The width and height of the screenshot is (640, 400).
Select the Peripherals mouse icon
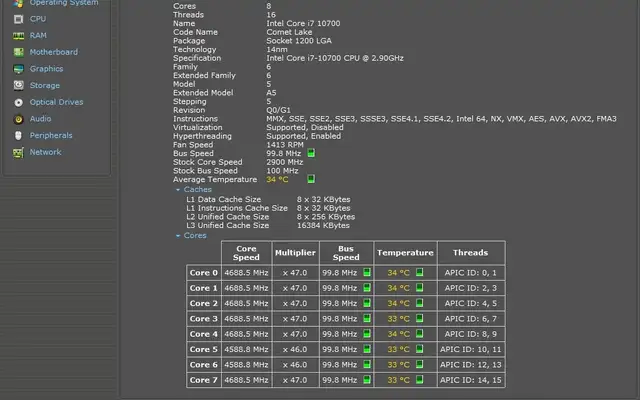pyautogui.click(x=19, y=135)
